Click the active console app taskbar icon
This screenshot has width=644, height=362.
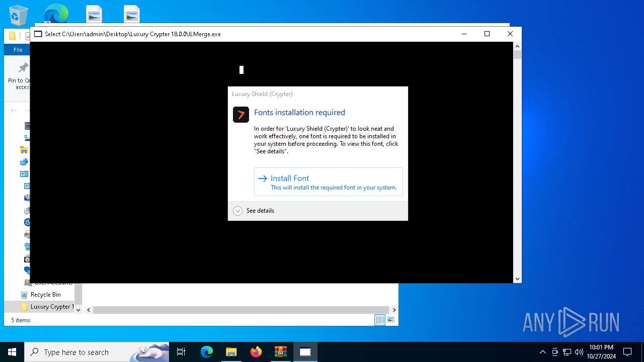click(x=305, y=352)
